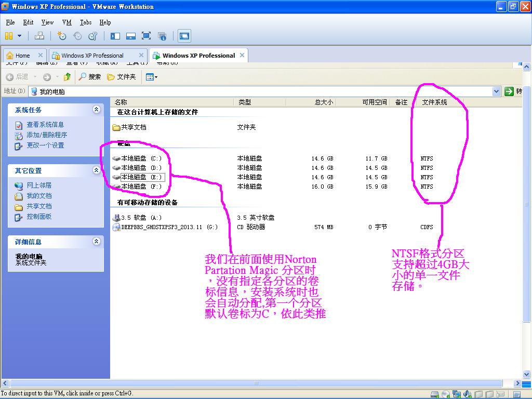Select the DEEPBBS_GHOSTXPSP3 CD drive (G:)
532x399 pixels.
pyautogui.click(x=165, y=227)
